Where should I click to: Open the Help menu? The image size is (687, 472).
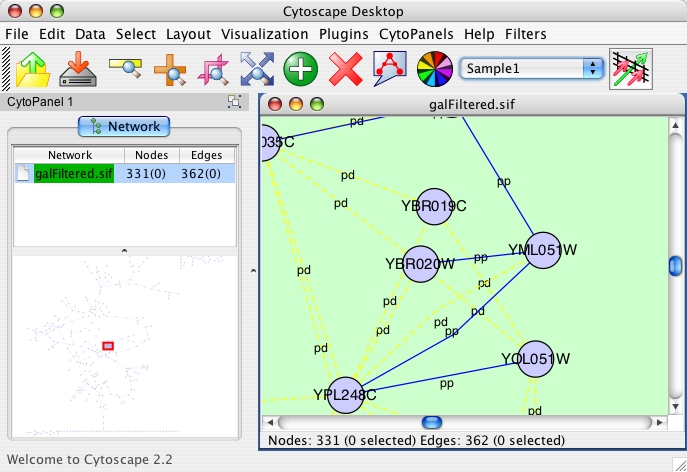(479, 34)
